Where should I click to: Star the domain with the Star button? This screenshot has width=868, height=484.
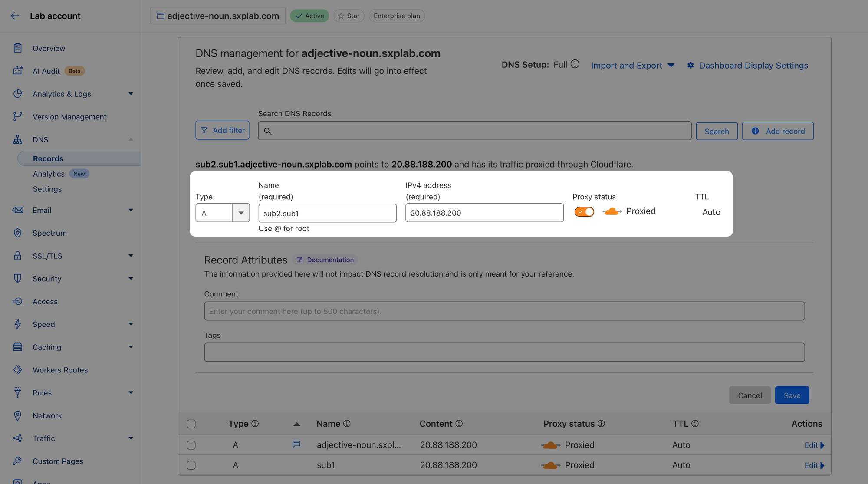click(x=349, y=16)
